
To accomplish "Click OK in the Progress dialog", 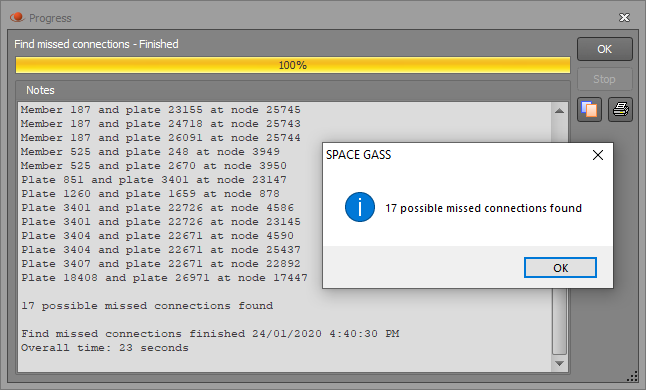I will (604, 49).
